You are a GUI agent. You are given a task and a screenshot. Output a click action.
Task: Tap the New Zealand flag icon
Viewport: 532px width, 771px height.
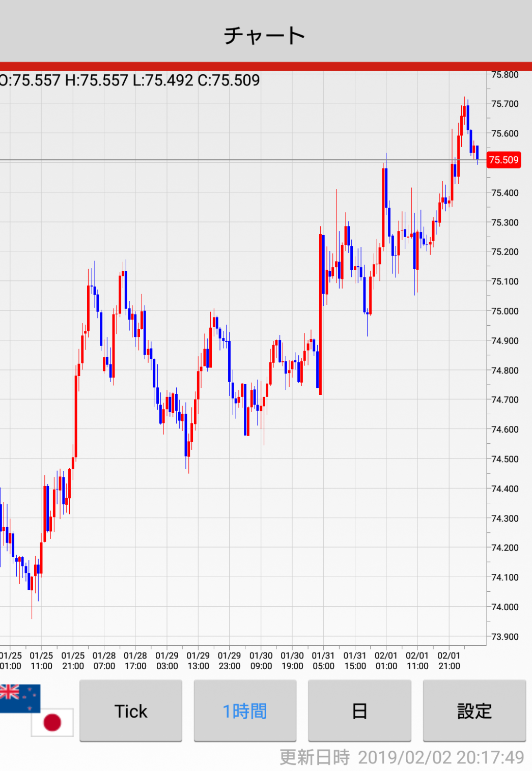pos(19,697)
